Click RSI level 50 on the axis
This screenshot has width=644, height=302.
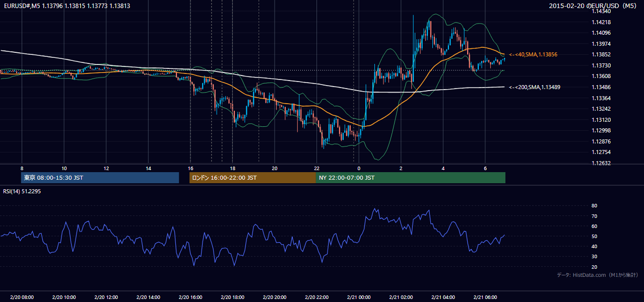[594, 237]
